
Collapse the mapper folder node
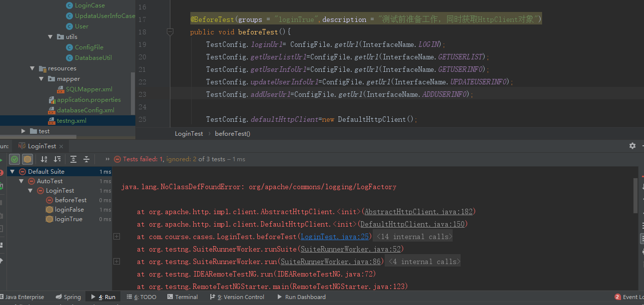(x=41, y=79)
